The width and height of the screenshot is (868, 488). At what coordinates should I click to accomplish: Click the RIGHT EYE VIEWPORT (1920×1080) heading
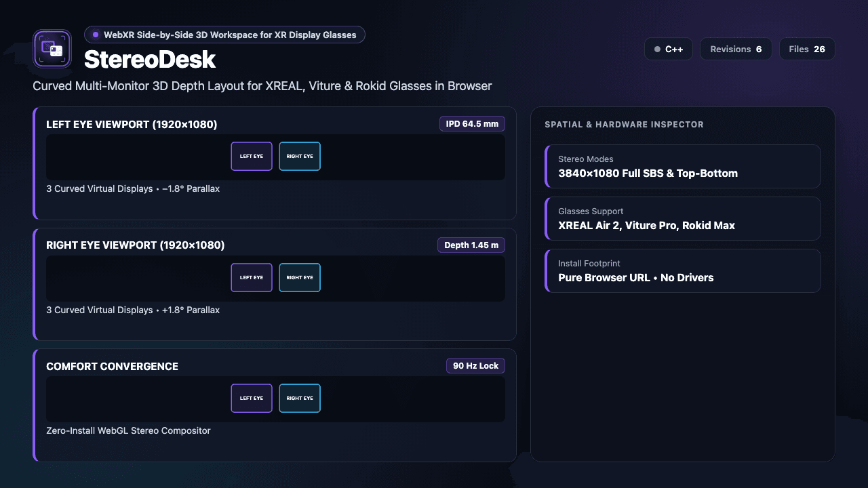[136, 245]
